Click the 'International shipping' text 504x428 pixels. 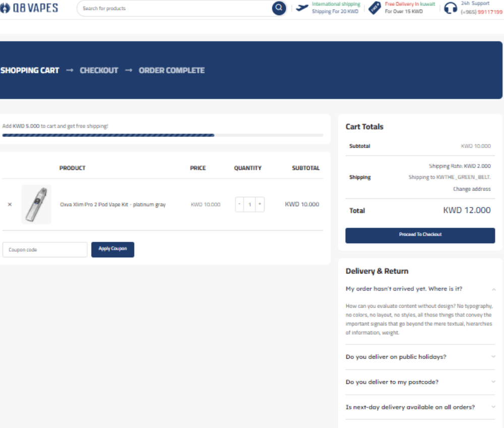pos(336,4)
